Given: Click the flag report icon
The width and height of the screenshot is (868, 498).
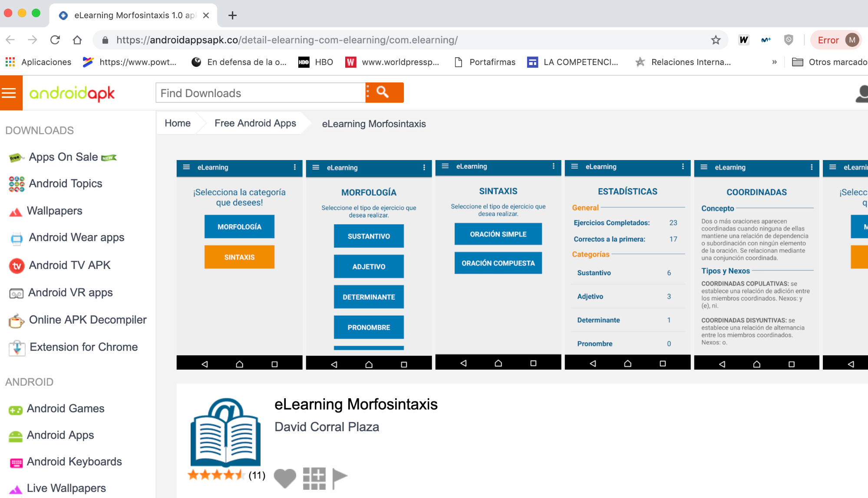Looking at the screenshot, I should coord(339,478).
